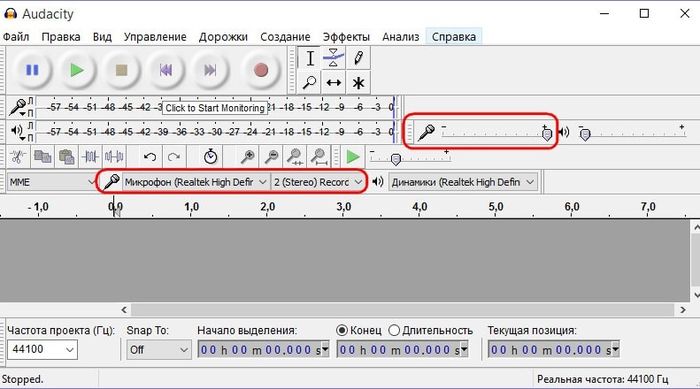
Task: Open the Файл menu
Action: pos(16,37)
